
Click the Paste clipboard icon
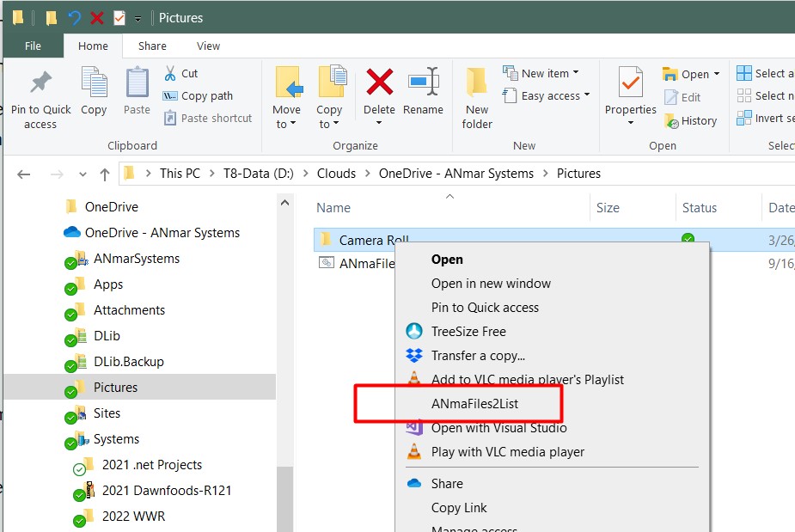[137, 83]
